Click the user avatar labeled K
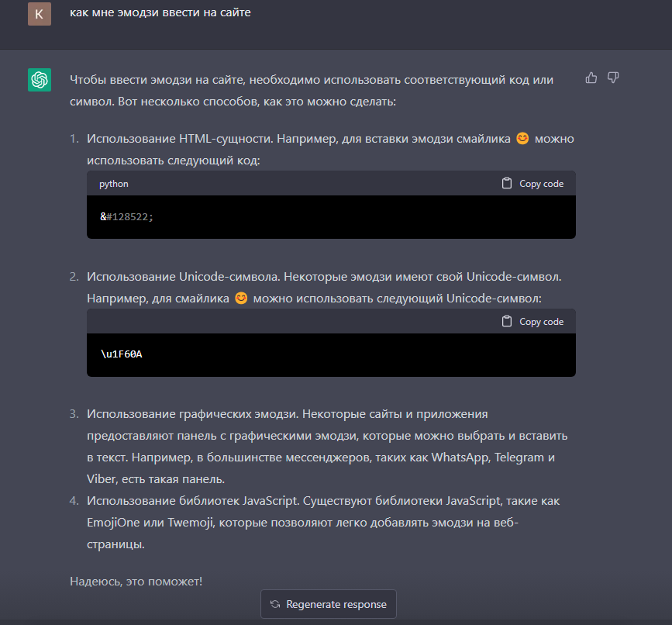Screen dimensions: 672x625 coord(40,13)
